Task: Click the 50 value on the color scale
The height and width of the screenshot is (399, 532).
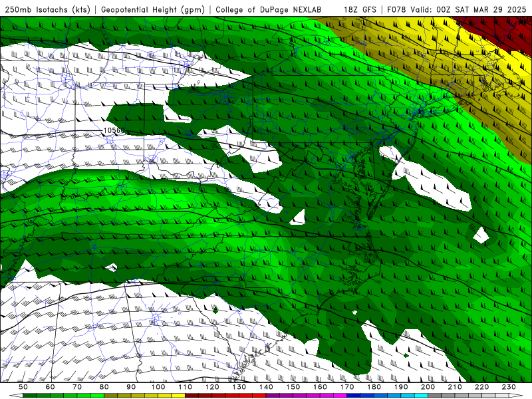Action: coord(23,387)
